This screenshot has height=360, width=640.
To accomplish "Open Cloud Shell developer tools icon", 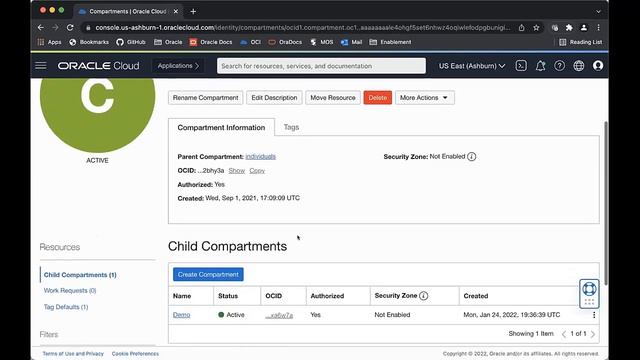I will click(x=521, y=66).
